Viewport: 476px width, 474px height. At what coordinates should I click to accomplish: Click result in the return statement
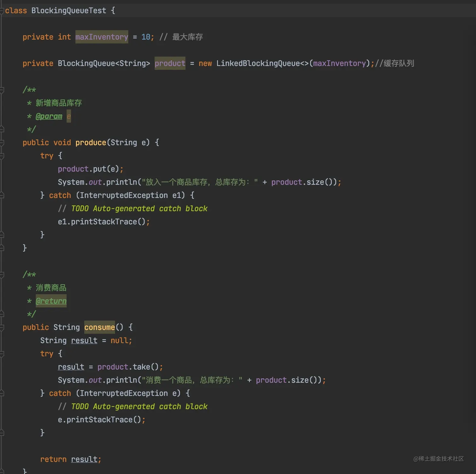coord(84,460)
